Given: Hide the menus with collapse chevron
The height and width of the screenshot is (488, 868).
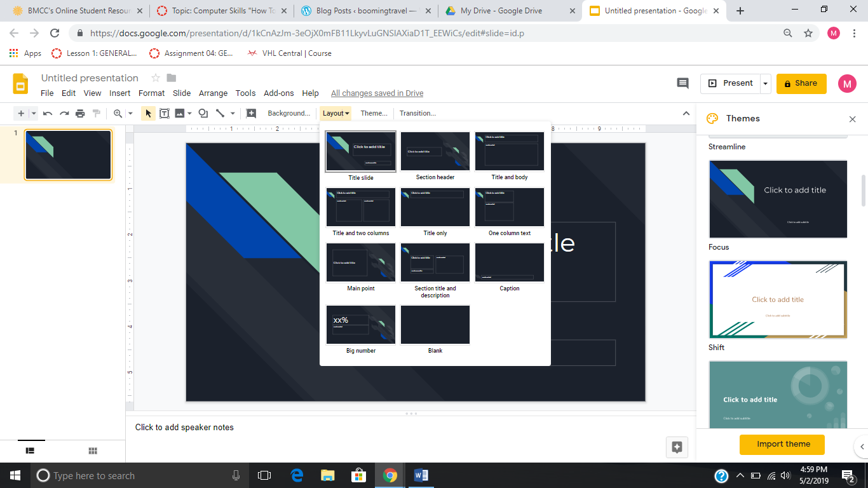Looking at the screenshot, I should click(686, 113).
